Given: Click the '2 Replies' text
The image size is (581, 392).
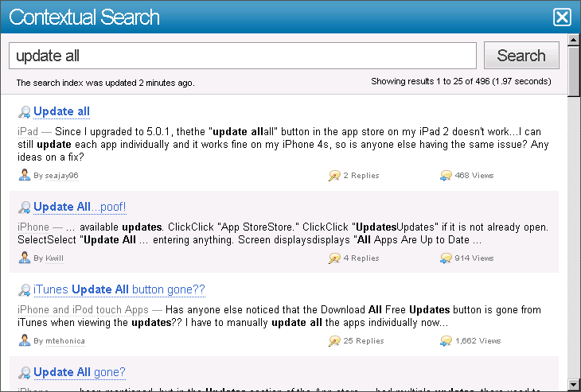Looking at the screenshot, I should (361, 176).
